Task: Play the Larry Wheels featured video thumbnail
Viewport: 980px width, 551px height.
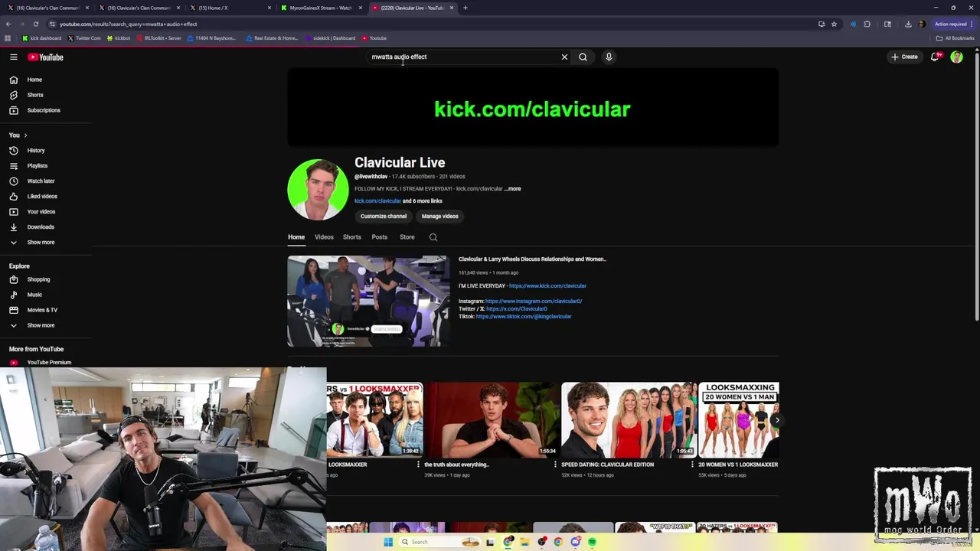Action: click(x=368, y=302)
